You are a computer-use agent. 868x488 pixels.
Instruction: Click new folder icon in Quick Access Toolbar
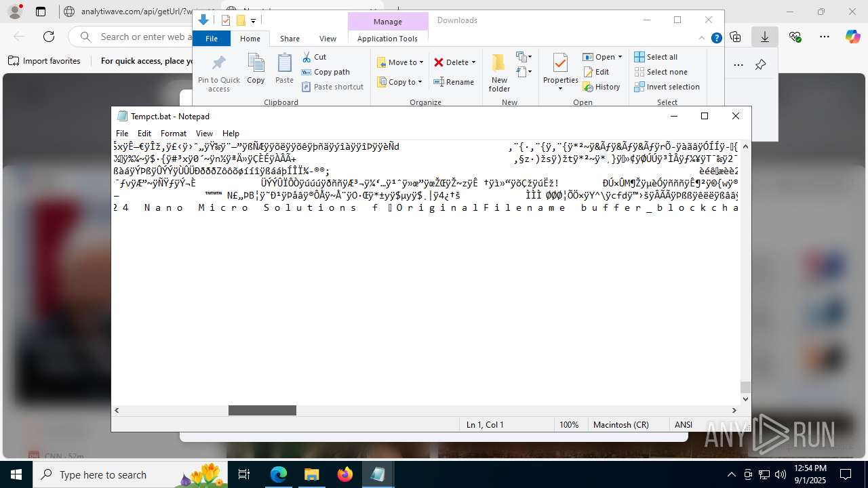(240, 20)
